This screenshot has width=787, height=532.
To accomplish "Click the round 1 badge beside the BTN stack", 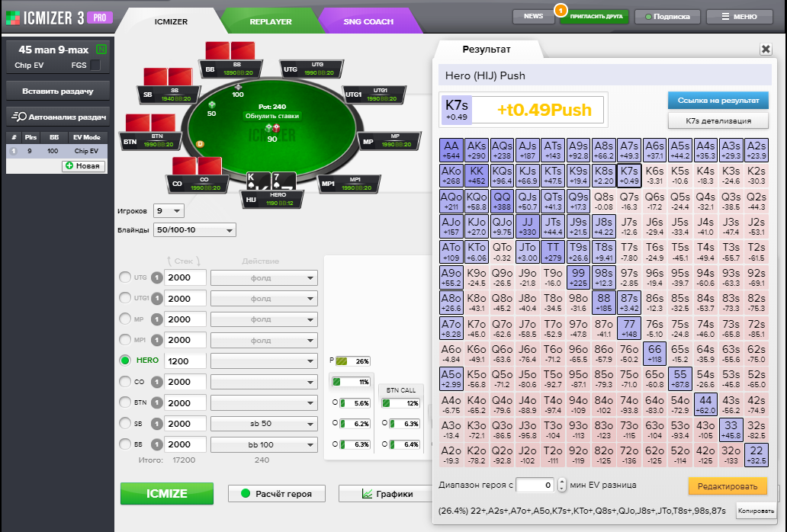I will pyautogui.click(x=157, y=403).
